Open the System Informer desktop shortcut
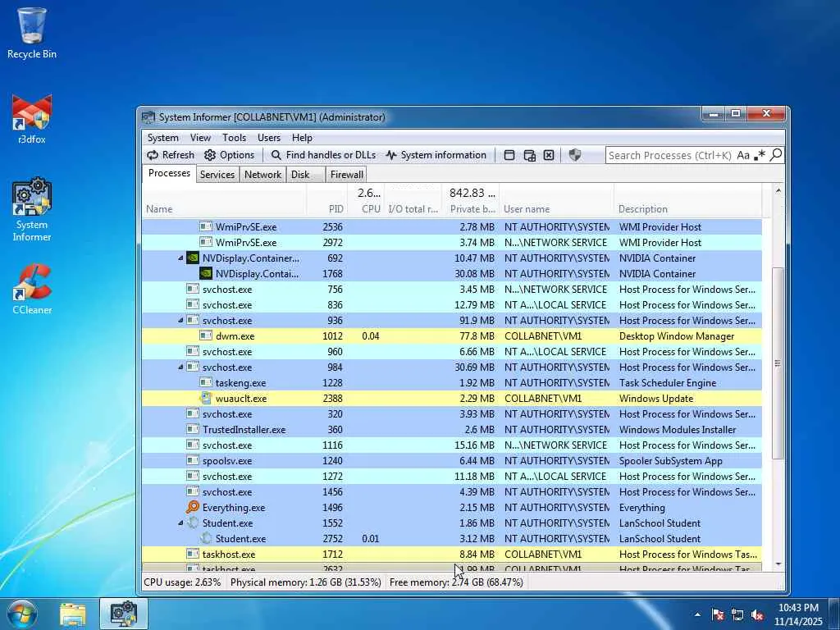Viewport: 840px width, 630px height. [x=32, y=209]
